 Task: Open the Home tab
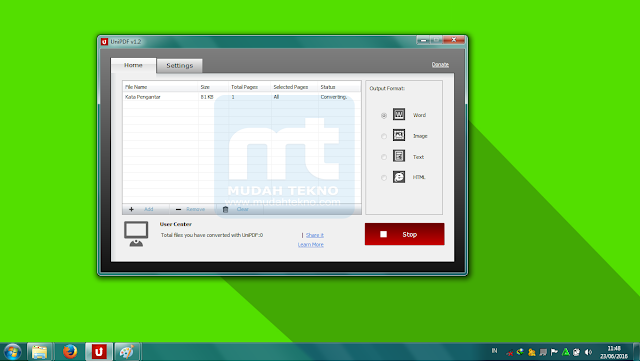(133, 65)
